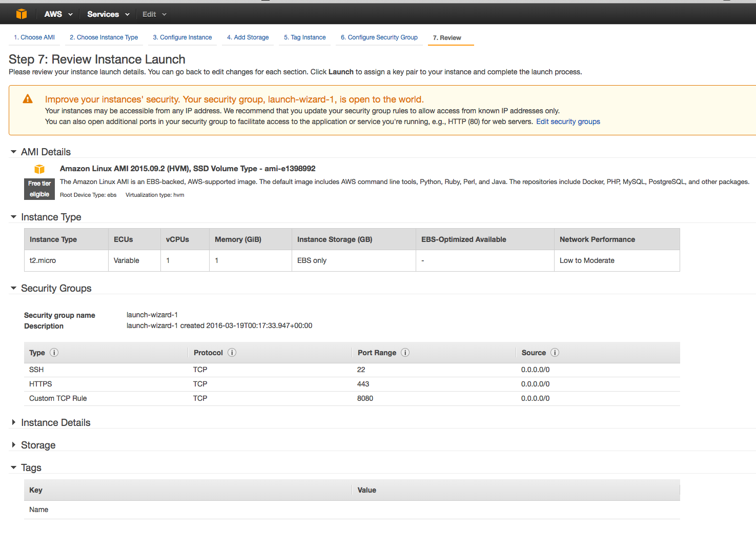The image size is (756, 550).
Task: Click the Low to Moderate network cell
Action: click(x=617, y=260)
